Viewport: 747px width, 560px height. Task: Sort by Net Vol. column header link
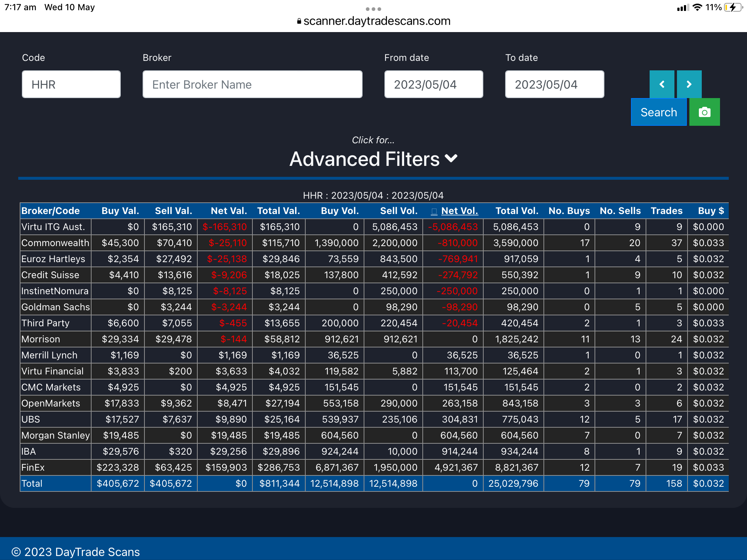[460, 211]
